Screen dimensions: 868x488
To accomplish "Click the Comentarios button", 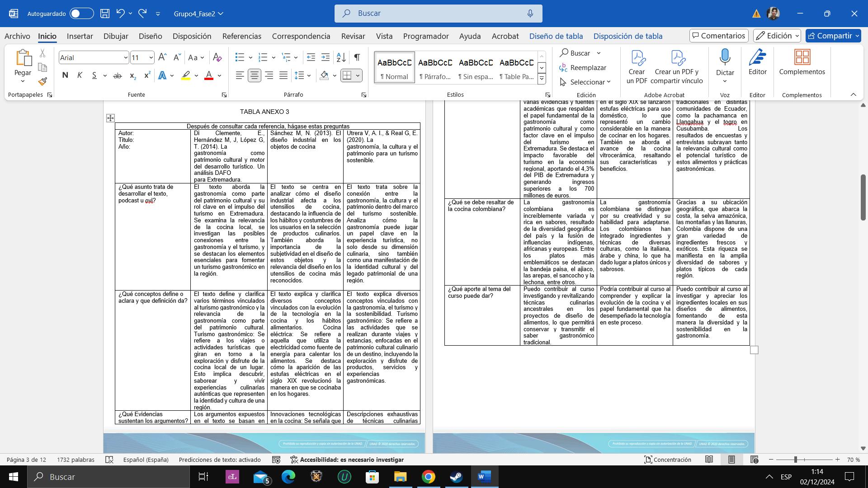I will (719, 36).
